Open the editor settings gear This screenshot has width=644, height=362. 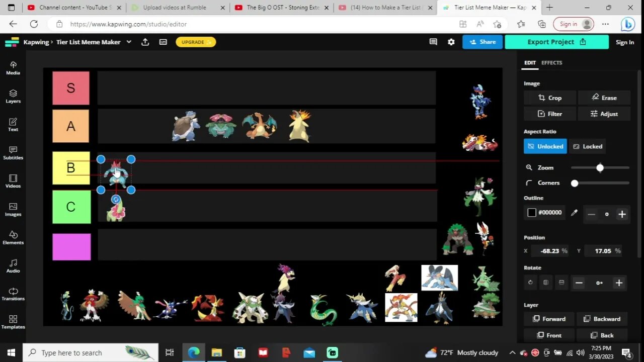pos(451,42)
